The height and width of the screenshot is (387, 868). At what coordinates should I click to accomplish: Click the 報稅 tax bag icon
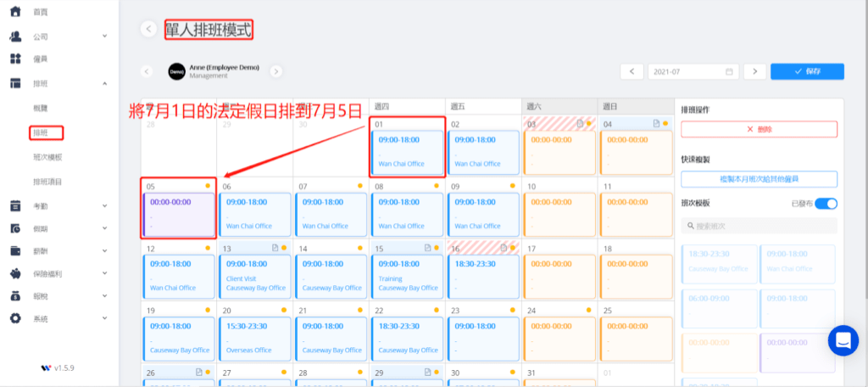coord(15,296)
